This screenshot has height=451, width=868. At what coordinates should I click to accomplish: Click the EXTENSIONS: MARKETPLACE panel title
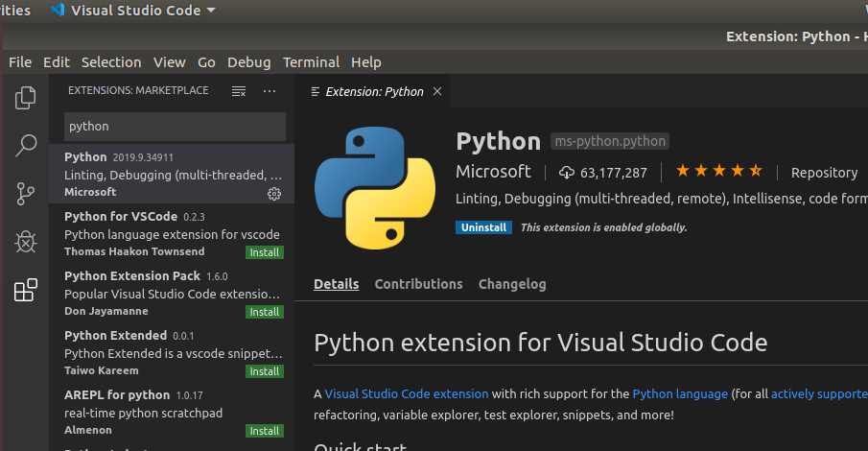pyautogui.click(x=138, y=90)
